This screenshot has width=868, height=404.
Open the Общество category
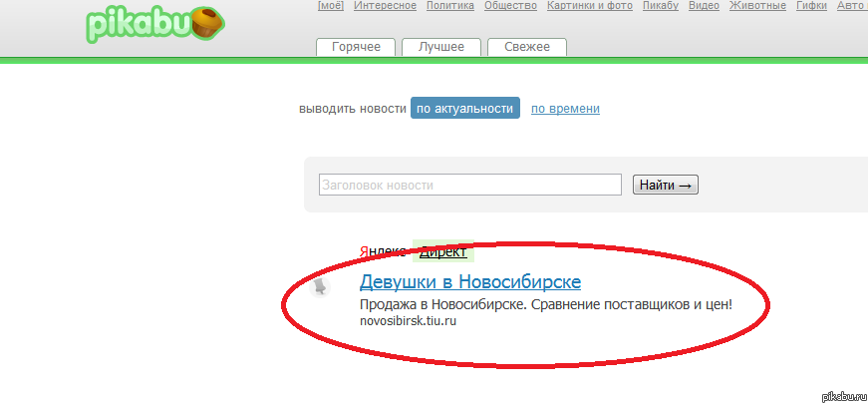pyautogui.click(x=510, y=6)
